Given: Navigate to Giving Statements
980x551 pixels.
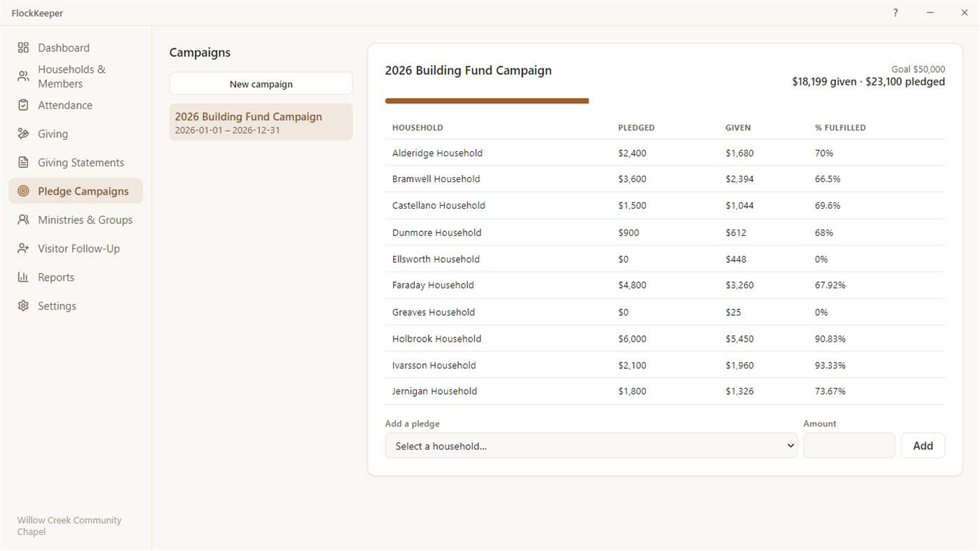Looking at the screenshot, I should [76, 162].
